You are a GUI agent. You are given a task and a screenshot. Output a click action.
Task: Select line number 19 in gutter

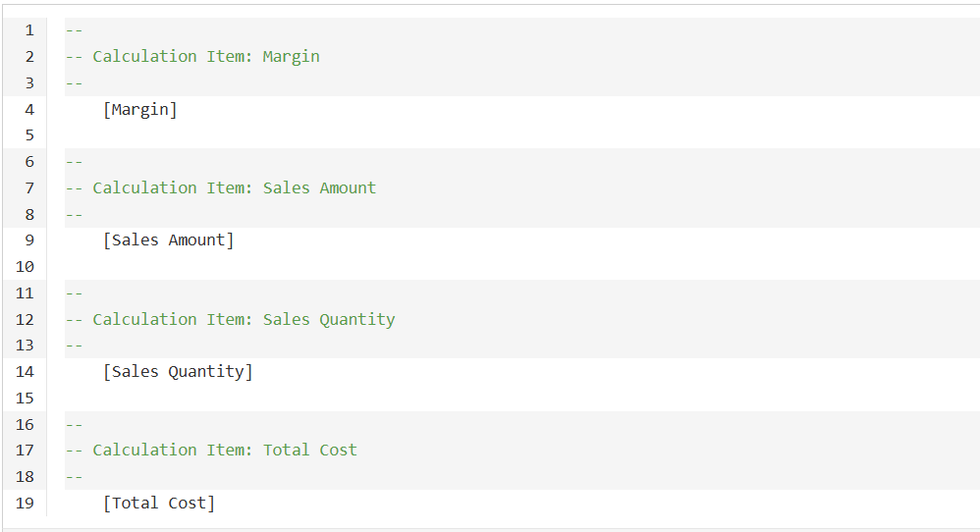25,504
